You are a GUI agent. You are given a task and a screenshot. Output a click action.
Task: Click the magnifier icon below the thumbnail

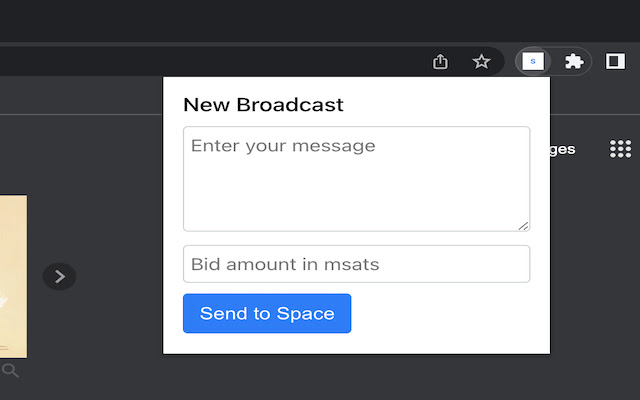(10, 371)
